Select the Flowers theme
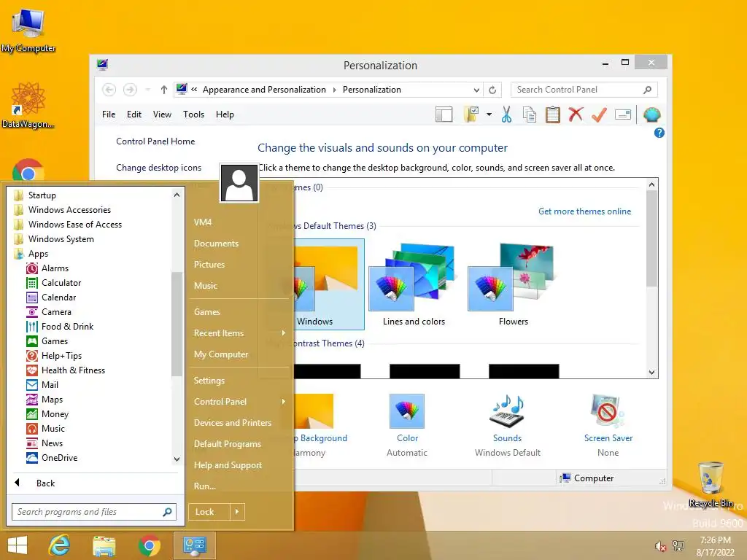Screen dimensions: 747x560 (x=513, y=285)
